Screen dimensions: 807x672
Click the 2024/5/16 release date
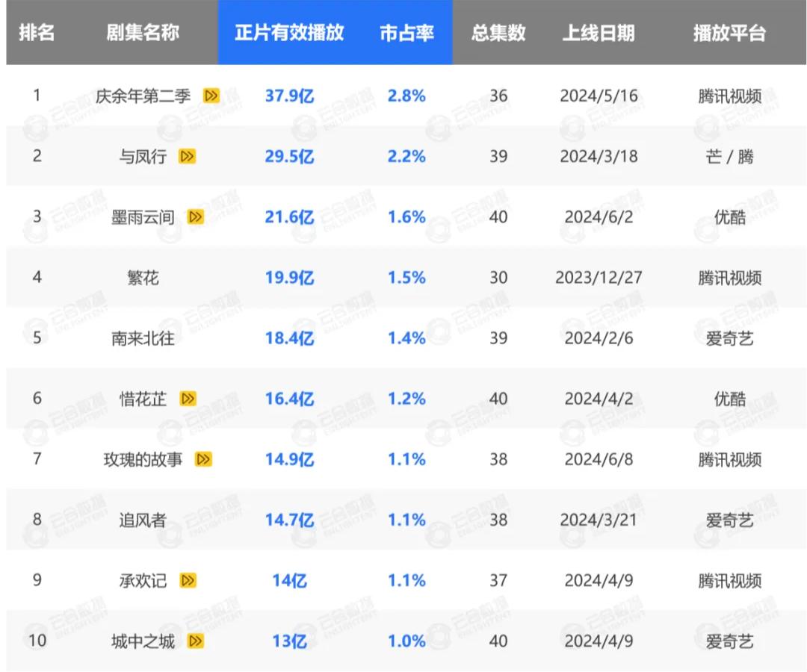[x=599, y=96]
